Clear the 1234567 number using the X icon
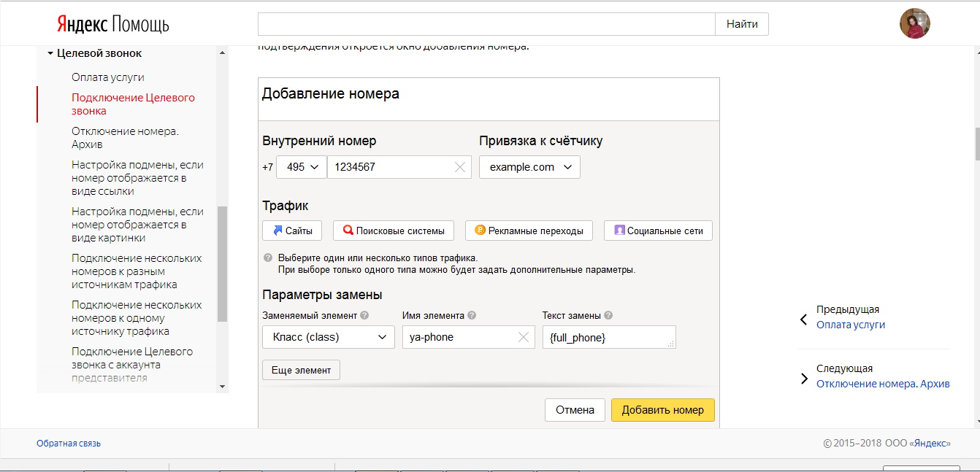The height and width of the screenshot is (472, 980). point(460,167)
